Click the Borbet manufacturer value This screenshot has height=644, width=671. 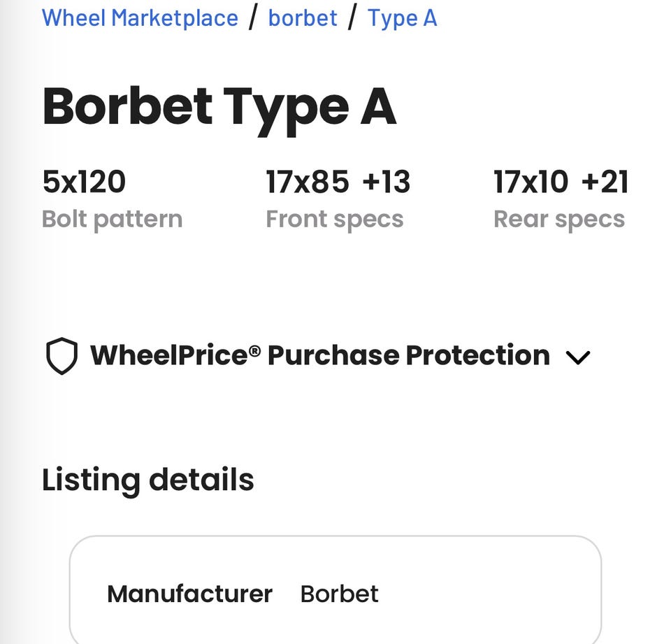point(339,594)
